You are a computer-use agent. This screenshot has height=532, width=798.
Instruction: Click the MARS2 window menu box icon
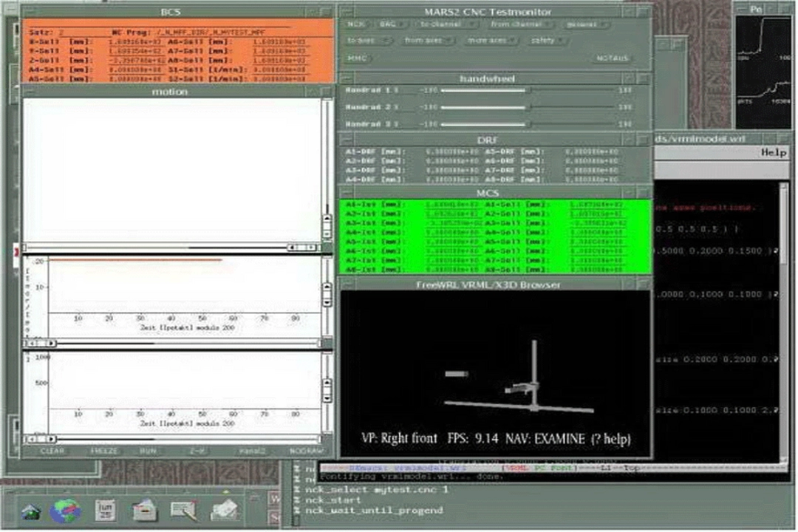[344, 12]
